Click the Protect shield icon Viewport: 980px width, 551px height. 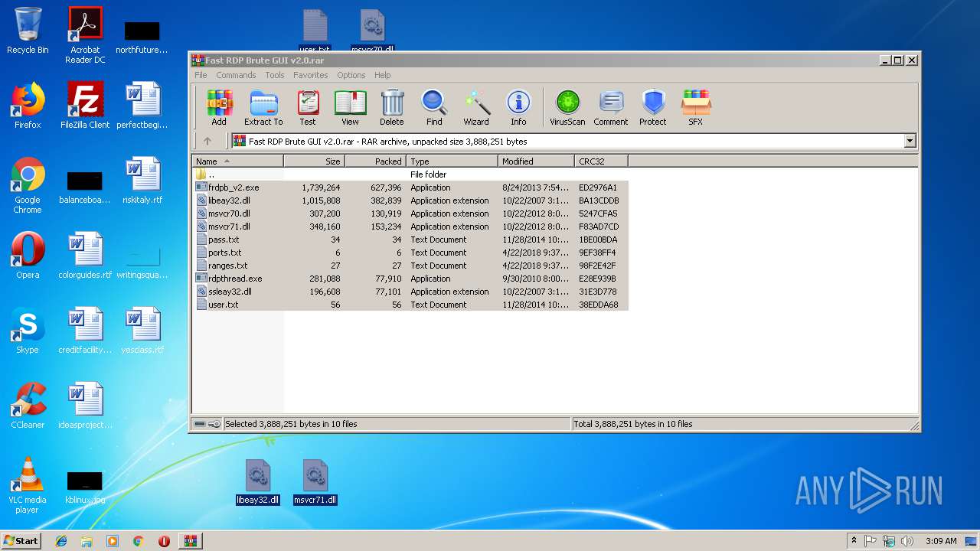pos(653,107)
